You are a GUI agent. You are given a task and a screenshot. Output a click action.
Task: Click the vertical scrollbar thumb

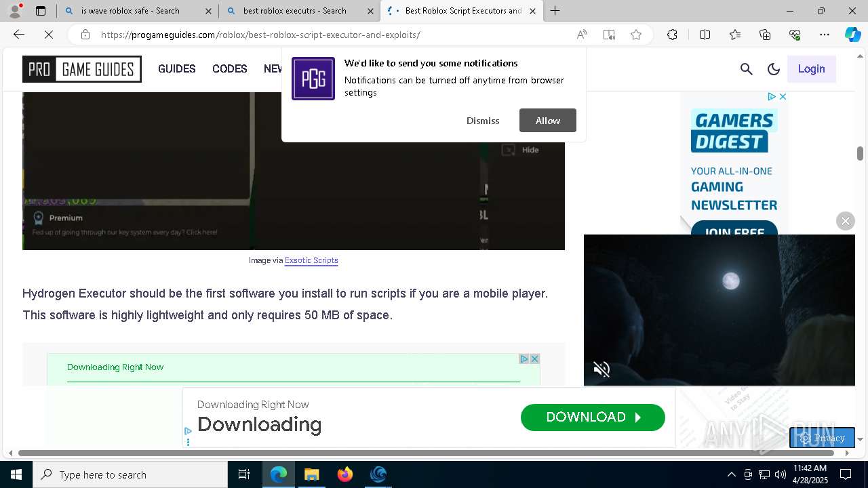pos(860,154)
